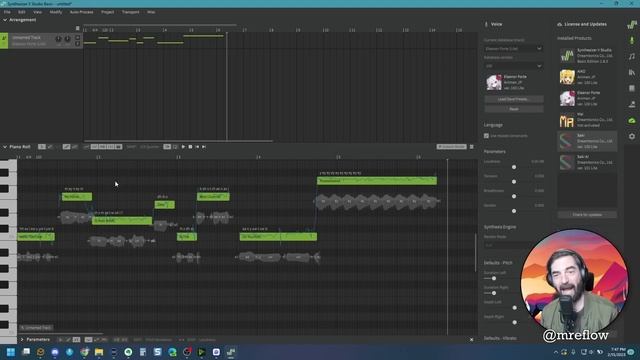The height and width of the screenshot is (360, 640).
Task: Open the File menu
Action: click(x=7, y=12)
